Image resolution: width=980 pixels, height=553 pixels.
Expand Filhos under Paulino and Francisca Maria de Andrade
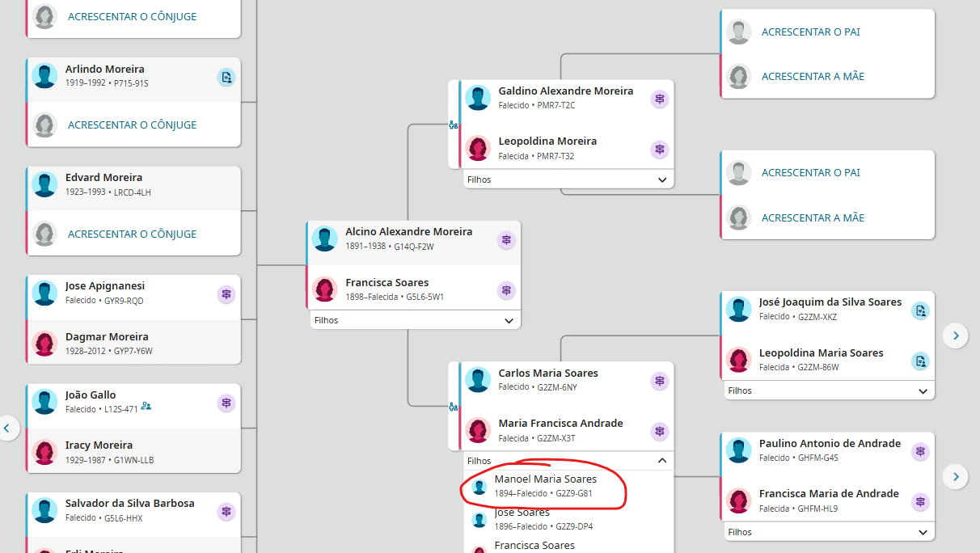(923, 532)
